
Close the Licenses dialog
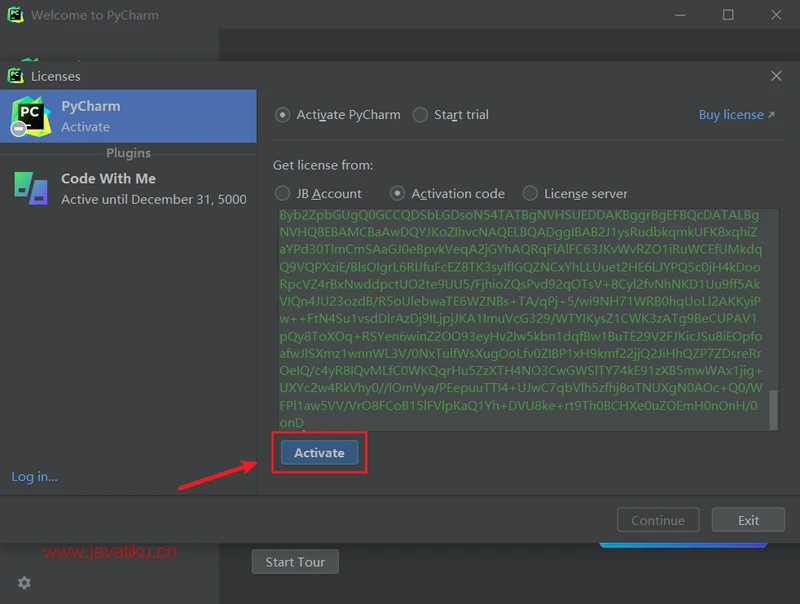point(776,76)
